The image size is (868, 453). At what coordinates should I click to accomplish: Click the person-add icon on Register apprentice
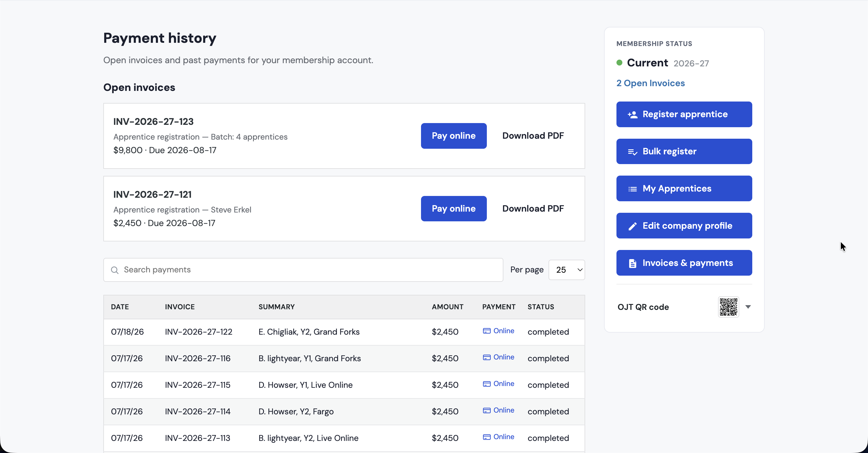click(x=632, y=115)
